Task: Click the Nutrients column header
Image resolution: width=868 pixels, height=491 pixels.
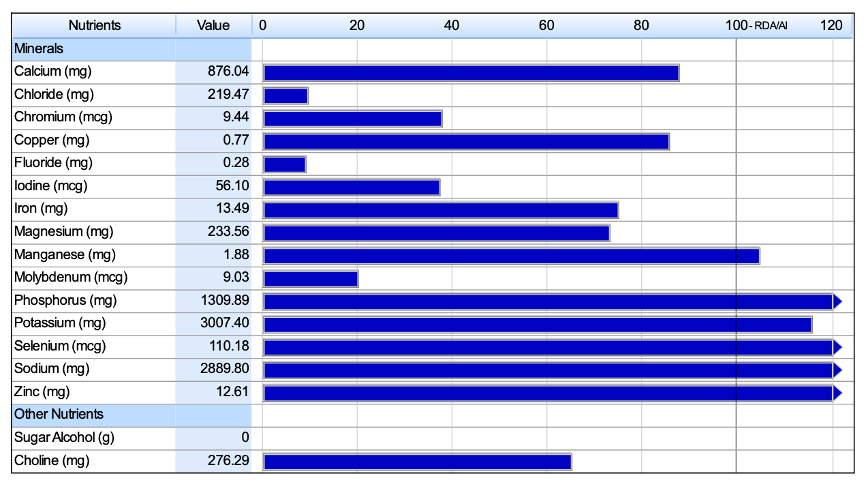Action: pos(94,25)
